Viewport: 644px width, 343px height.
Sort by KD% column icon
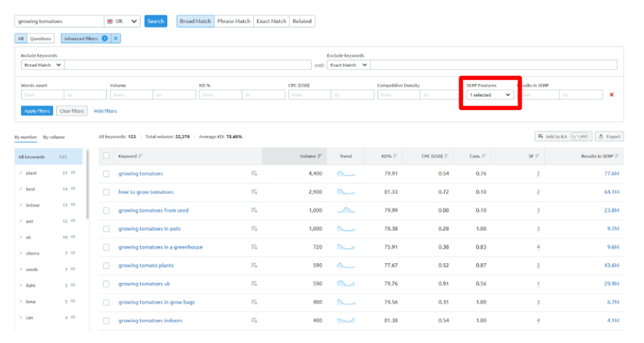[395, 156]
